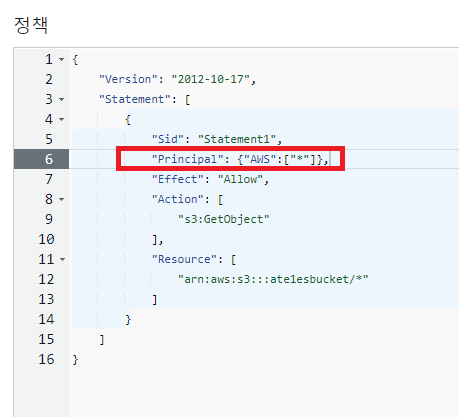Screen dimensions: 459x417
Task: Collapse the Action array fold arrow on line 8
Action: (61, 200)
